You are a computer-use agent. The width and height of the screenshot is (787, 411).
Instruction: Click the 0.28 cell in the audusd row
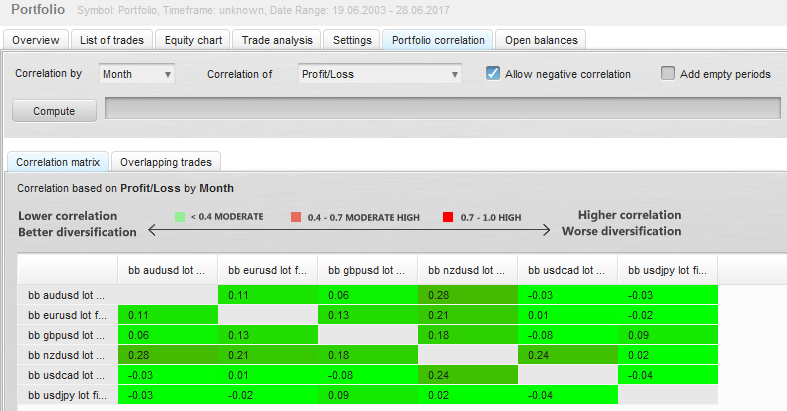point(466,294)
